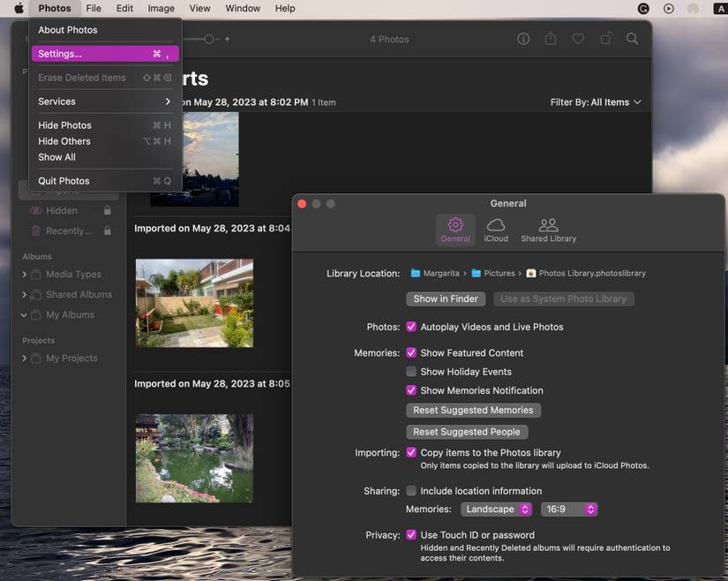728x581 pixels.
Task: Click the My Projects folder icon
Action: tap(36, 358)
